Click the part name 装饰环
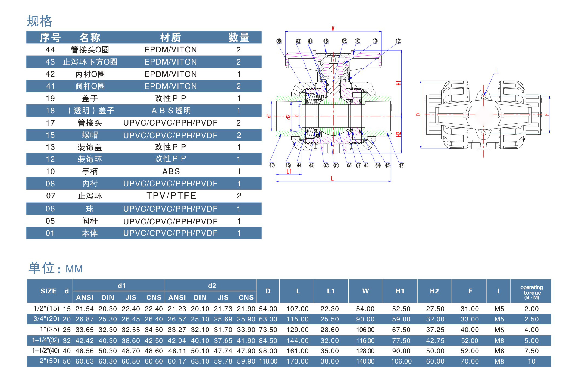Screen dimensions: 588x379 90,159
